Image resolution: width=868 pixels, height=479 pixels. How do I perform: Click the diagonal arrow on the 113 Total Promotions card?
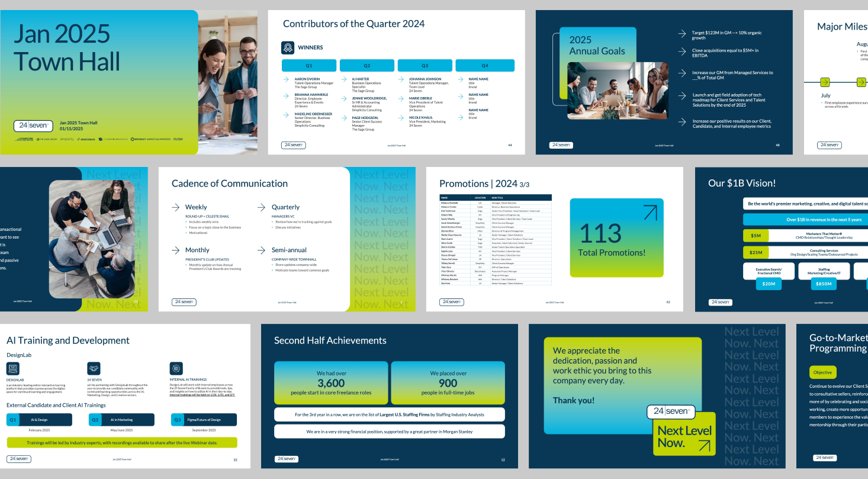pos(650,213)
